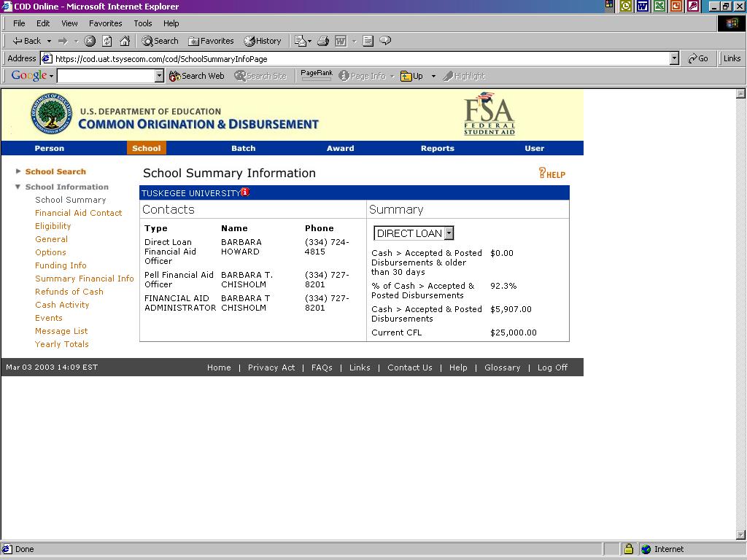The image size is (747, 560).
Task: Switch to the Batch tab
Action: pos(244,148)
